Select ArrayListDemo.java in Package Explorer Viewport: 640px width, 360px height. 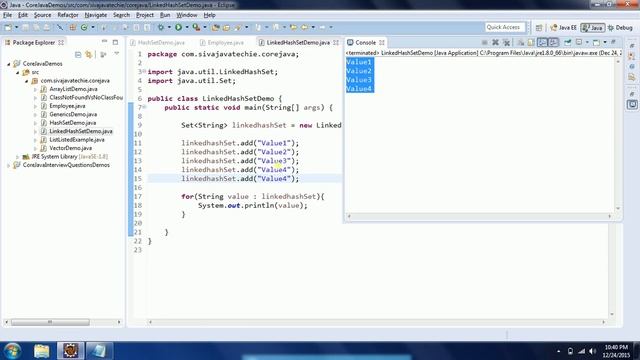73,89
